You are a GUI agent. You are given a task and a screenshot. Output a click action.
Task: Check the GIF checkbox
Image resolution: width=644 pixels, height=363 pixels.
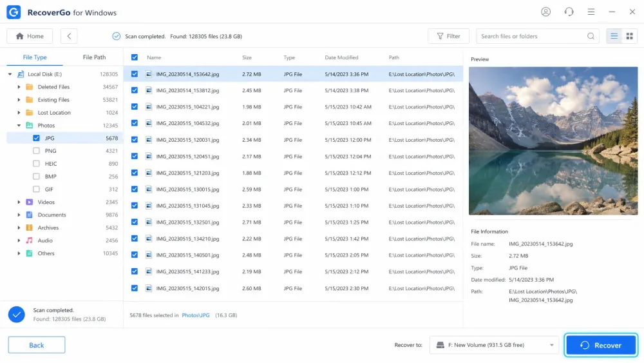(36, 189)
